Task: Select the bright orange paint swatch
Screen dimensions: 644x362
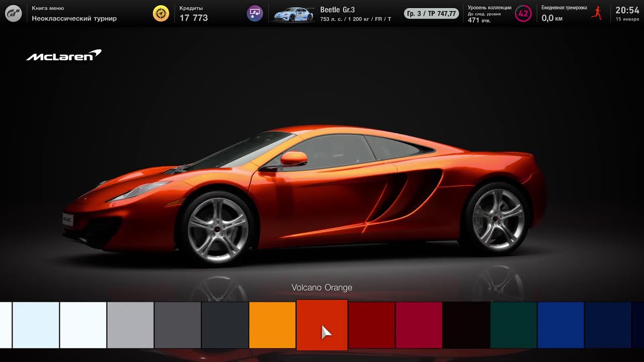Action: [272, 325]
